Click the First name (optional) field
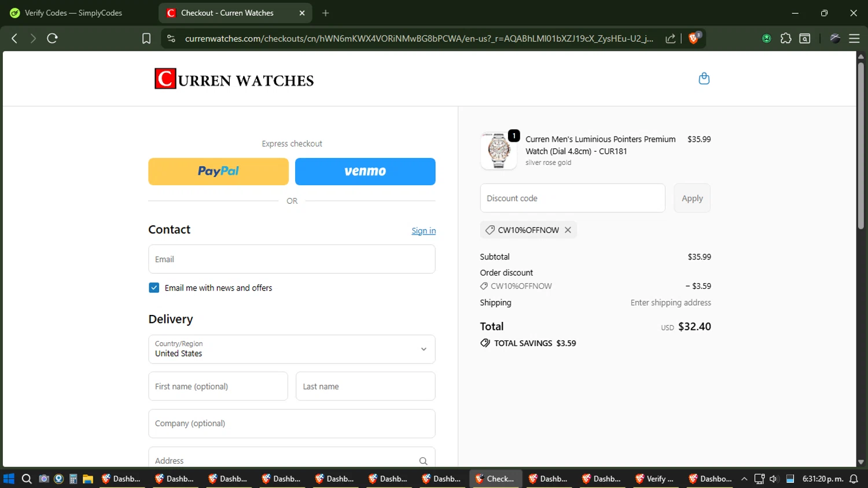The width and height of the screenshot is (868, 488). tap(218, 386)
